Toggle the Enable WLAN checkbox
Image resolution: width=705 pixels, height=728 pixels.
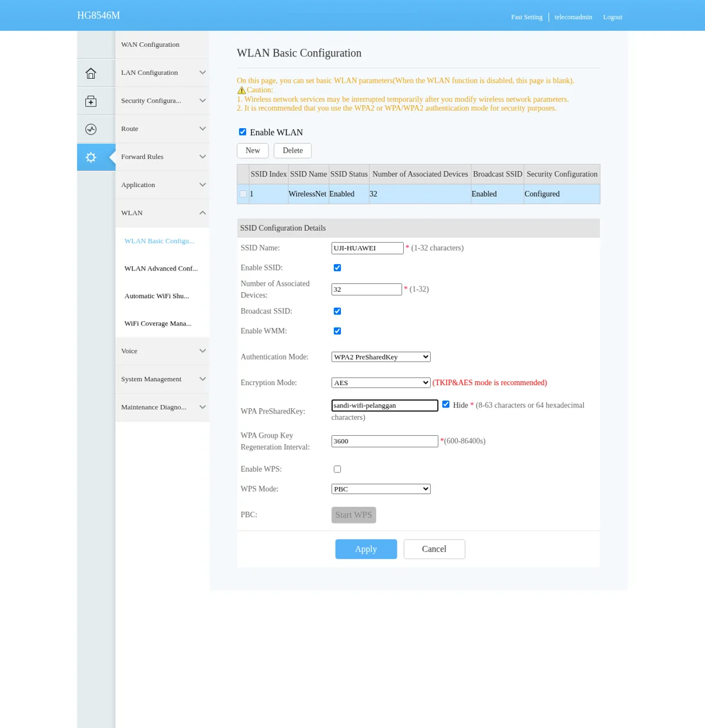[242, 132]
